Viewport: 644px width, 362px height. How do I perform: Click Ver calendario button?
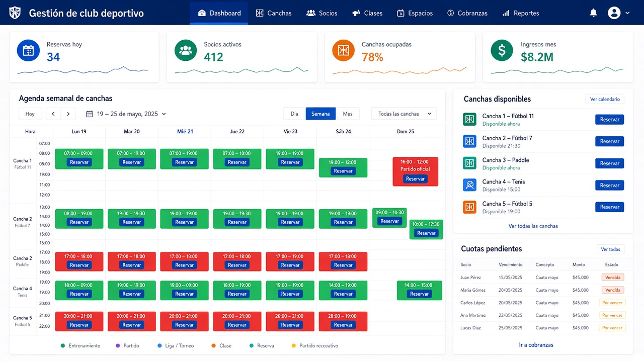[x=605, y=99]
